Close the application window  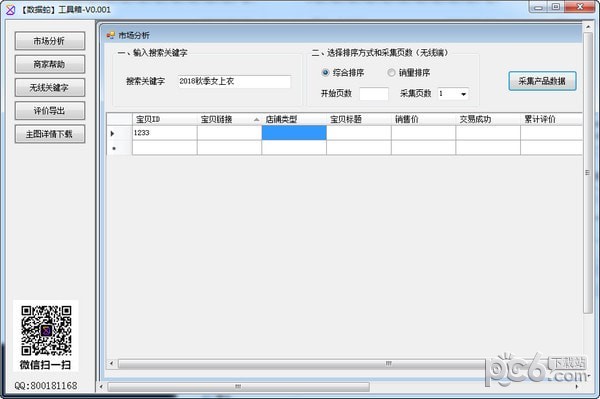(x=580, y=7)
